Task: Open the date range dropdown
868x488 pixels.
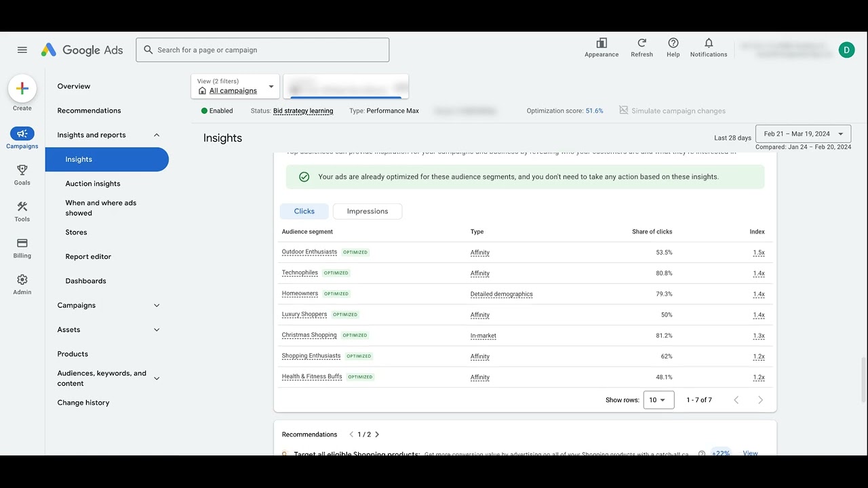Action: click(804, 134)
